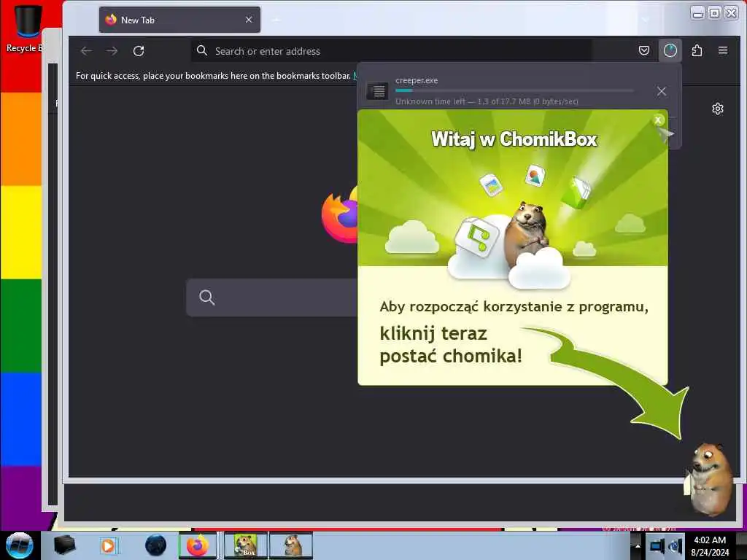This screenshot has width=747, height=560.
Task: Click the creeper.exe download progress bar
Action: [514, 90]
